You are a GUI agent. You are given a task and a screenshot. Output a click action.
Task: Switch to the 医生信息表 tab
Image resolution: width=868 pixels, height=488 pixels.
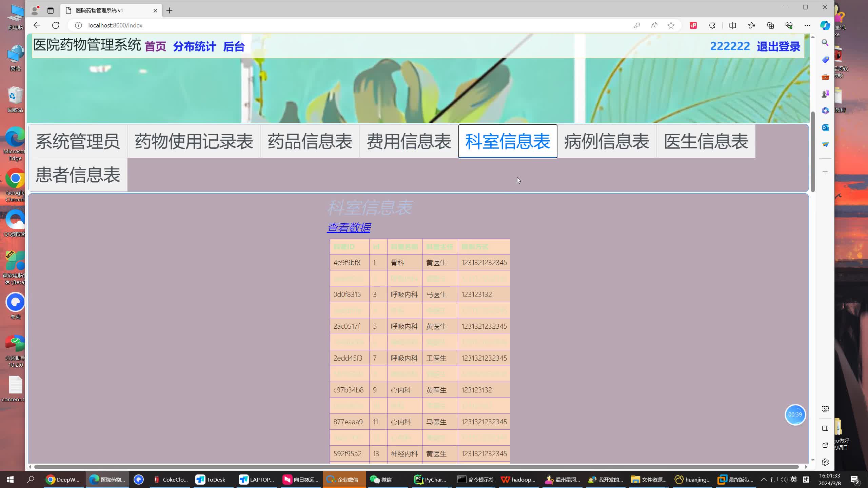coord(706,141)
